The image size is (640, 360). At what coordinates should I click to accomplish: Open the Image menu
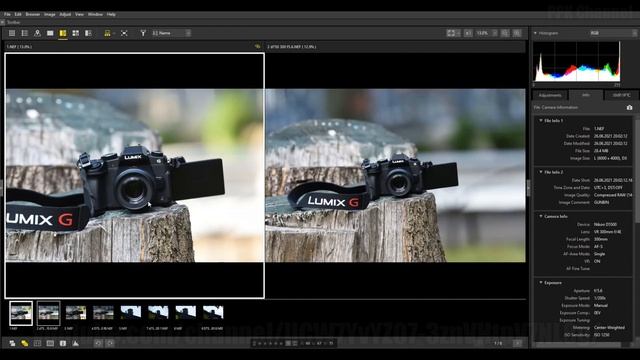pyautogui.click(x=49, y=14)
